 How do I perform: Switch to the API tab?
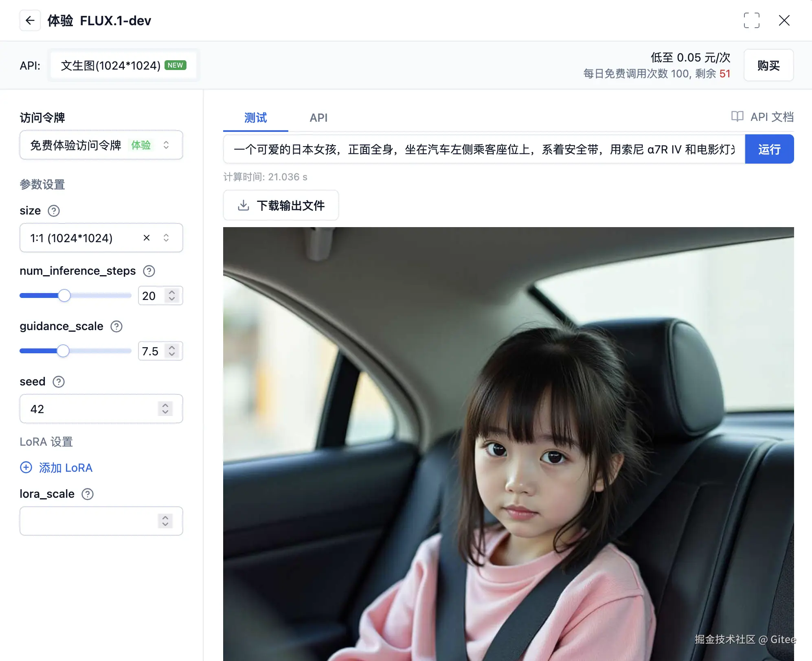pyautogui.click(x=318, y=118)
